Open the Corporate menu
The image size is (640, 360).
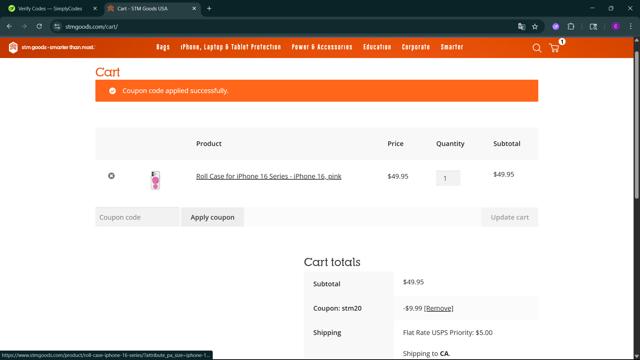pos(416,47)
